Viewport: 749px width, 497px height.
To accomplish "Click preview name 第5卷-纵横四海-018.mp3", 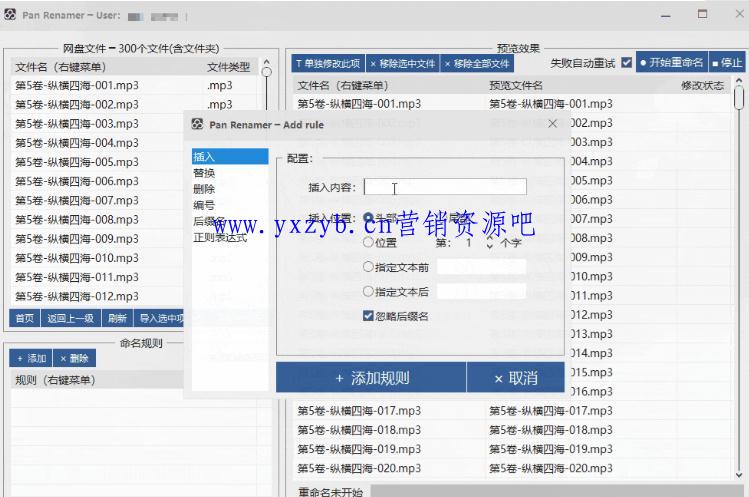I will point(551,430).
